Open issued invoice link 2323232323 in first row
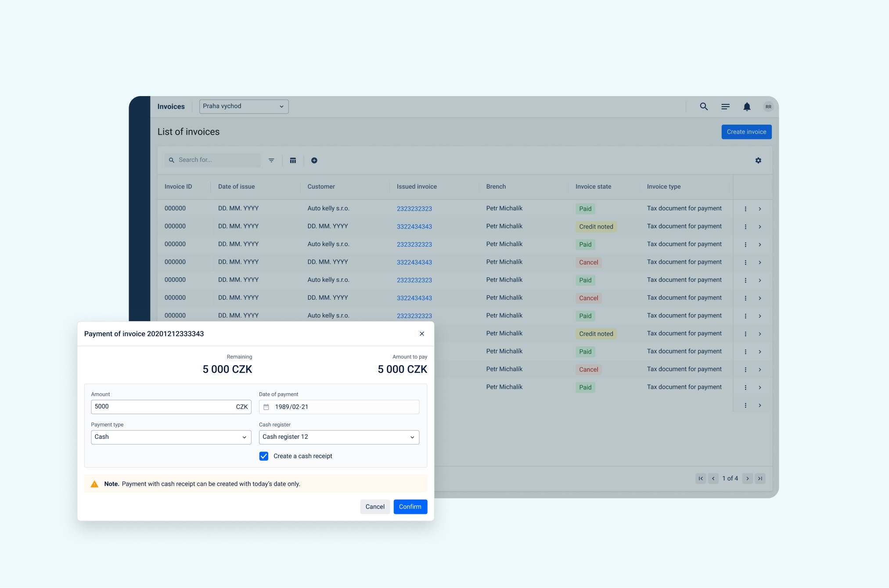Screen dimensions: 889x588 (x=414, y=209)
